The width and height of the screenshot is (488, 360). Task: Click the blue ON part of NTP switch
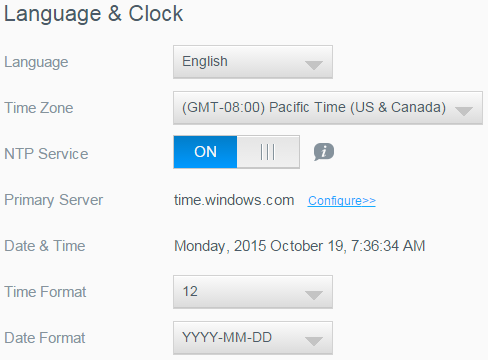[205, 152]
